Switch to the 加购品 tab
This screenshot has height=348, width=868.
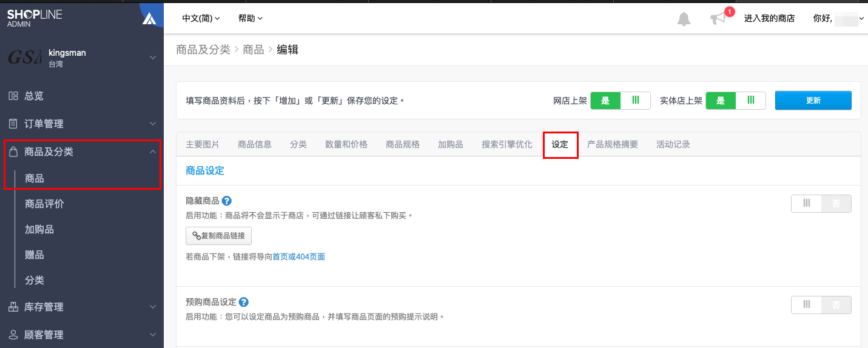click(451, 144)
